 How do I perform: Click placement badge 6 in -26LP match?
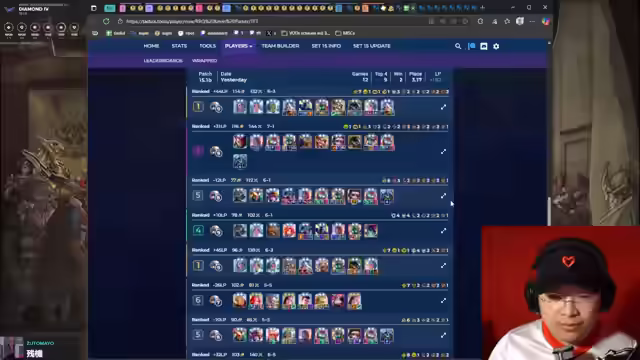(x=198, y=300)
